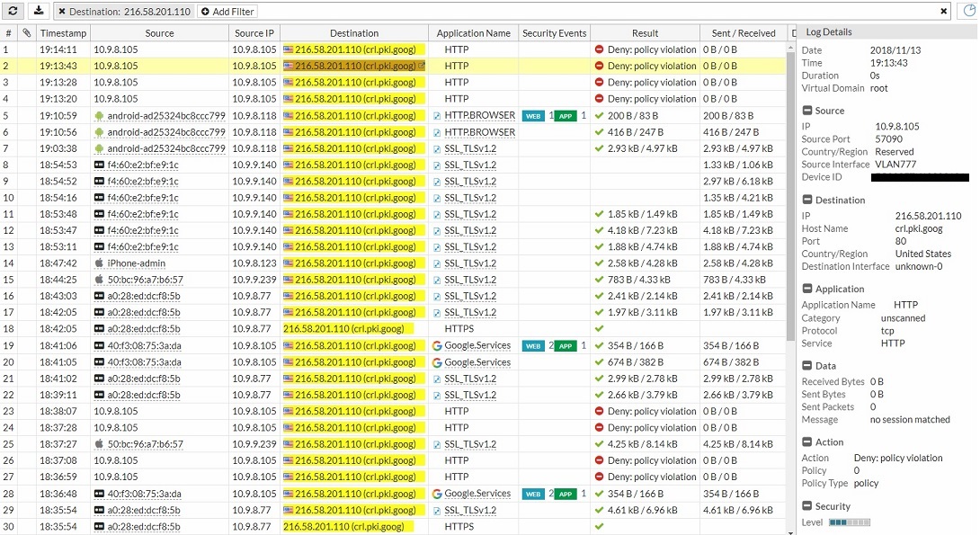Click the VLAN777 source interface value
Viewport: 980px width, 535px height.
[x=895, y=165]
